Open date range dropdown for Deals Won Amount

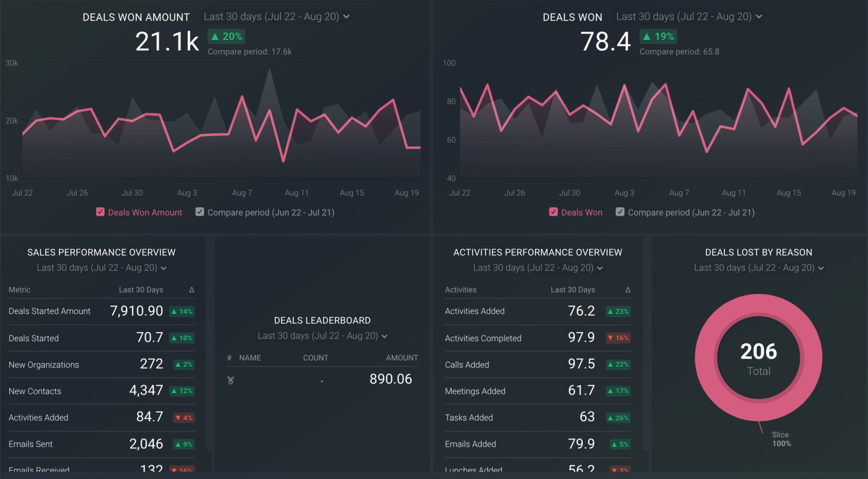click(x=276, y=17)
